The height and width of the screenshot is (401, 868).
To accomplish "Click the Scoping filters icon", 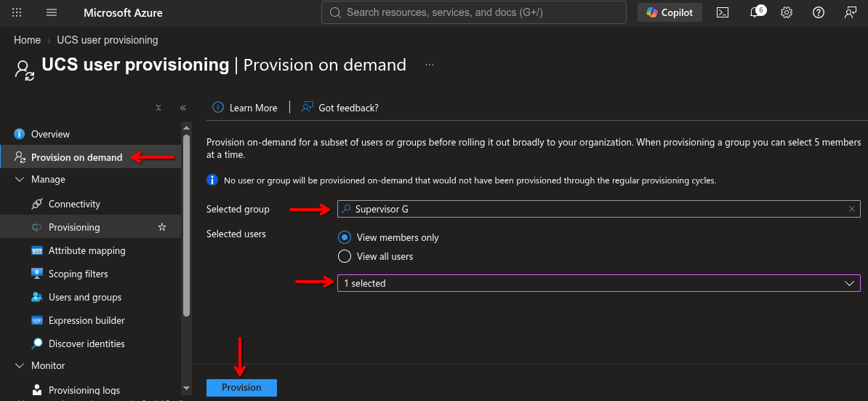I will (x=37, y=274).
